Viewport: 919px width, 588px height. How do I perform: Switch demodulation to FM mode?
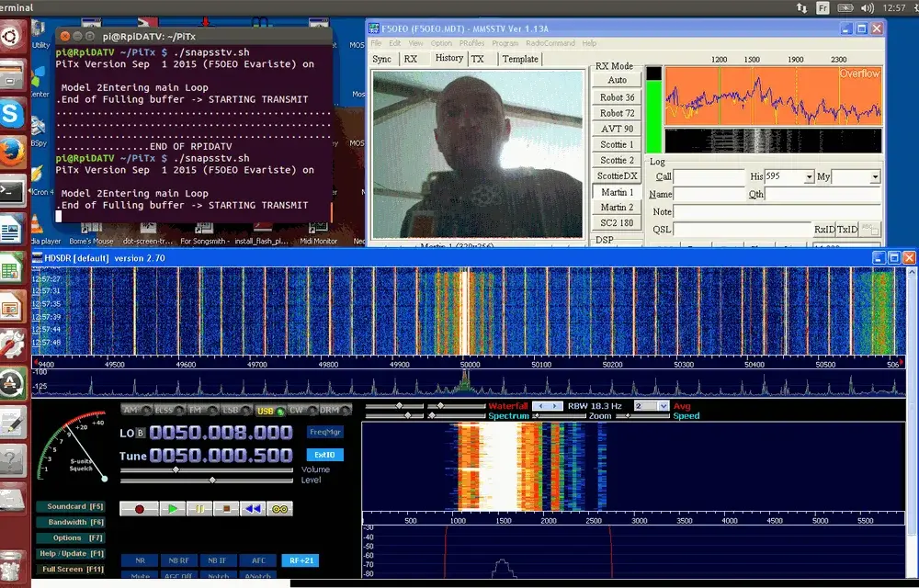click(203, 410)
